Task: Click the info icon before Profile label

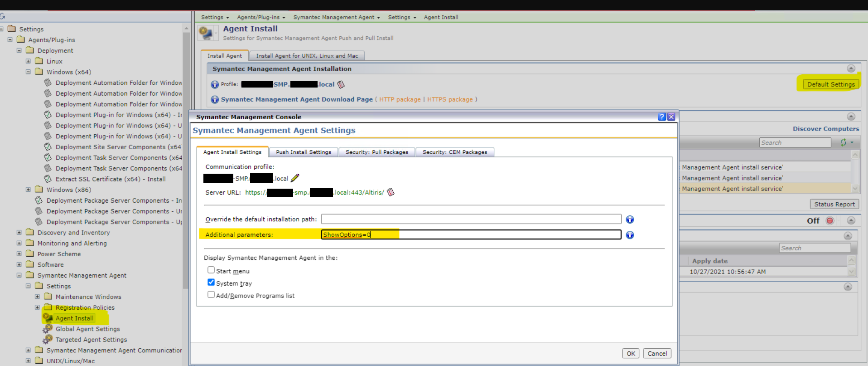Action: 215,84
